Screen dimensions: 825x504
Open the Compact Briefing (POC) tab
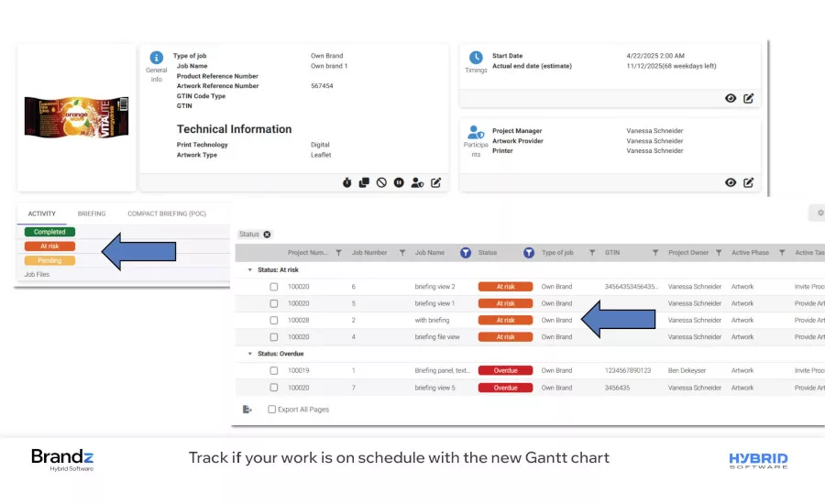(x=167, y=214)
